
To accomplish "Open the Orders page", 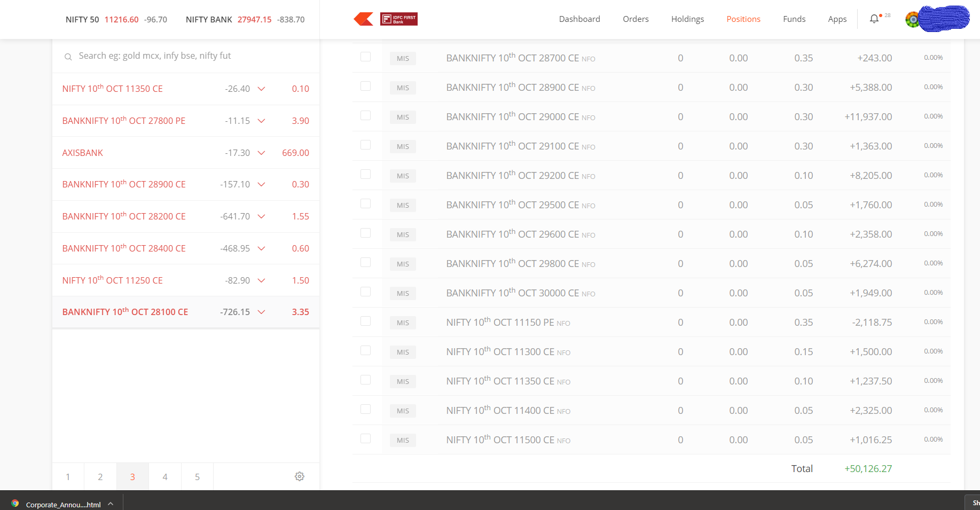I will click(x=636, y=19).
